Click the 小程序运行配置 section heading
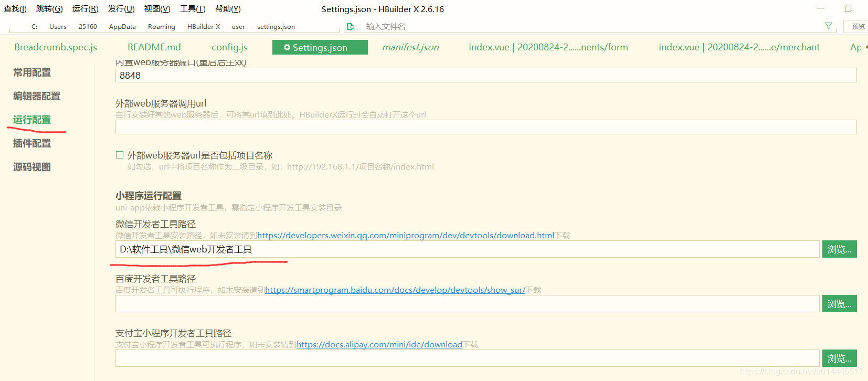Image resolution: width=868 pixels, height=381 pixels. tap(149, 196)
